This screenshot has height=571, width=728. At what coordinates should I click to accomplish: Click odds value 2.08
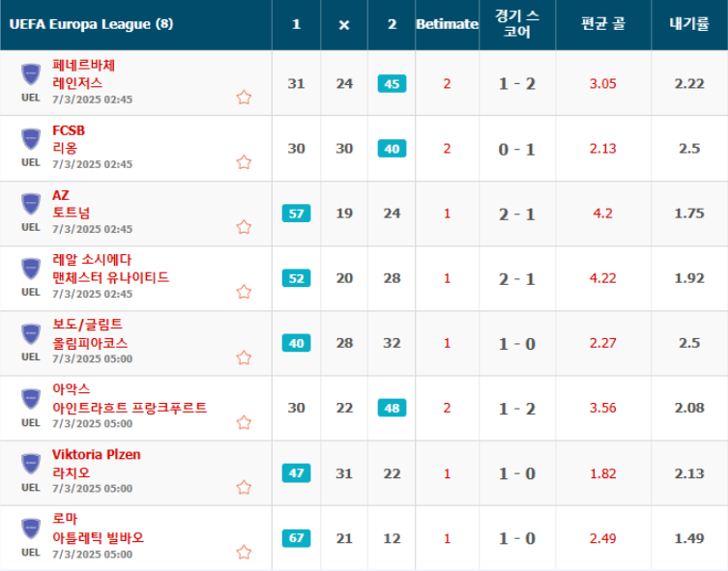[689, 408]
